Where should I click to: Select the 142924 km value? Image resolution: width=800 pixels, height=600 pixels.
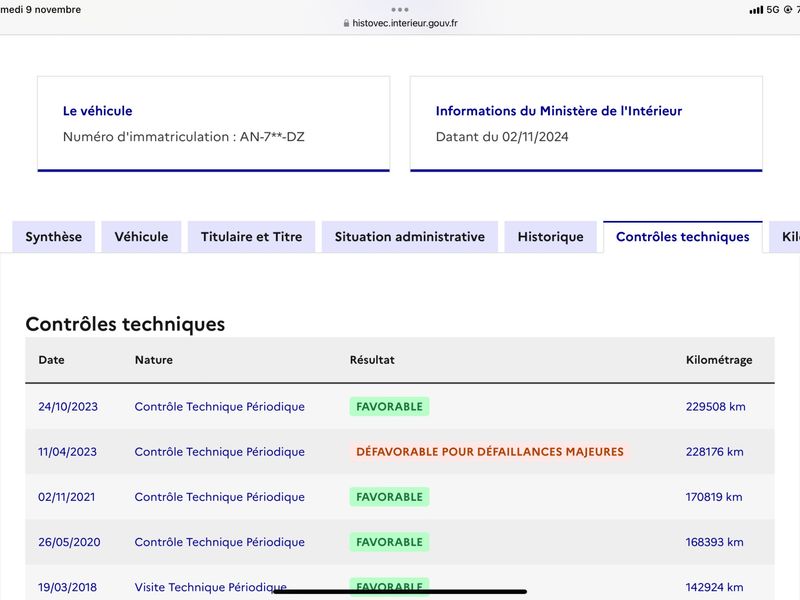coord(714,587)
